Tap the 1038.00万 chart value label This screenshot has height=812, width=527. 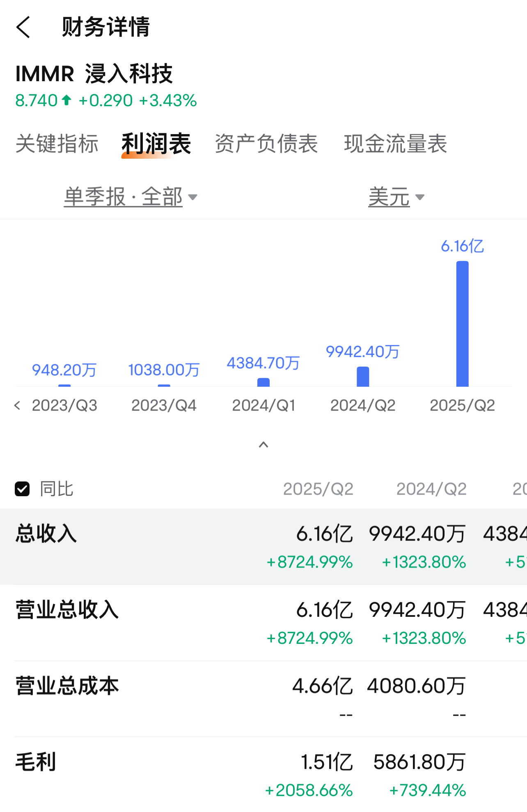[164, 370]
